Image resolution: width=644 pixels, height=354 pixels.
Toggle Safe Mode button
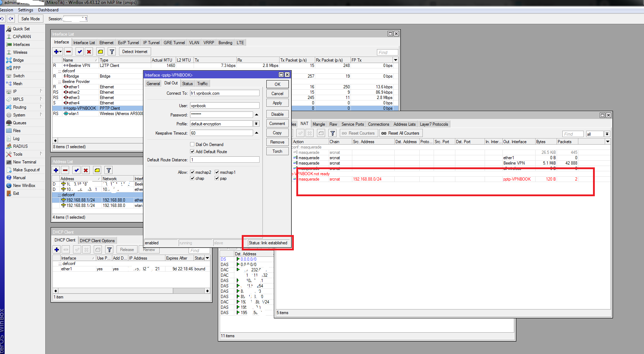point(31,19)
